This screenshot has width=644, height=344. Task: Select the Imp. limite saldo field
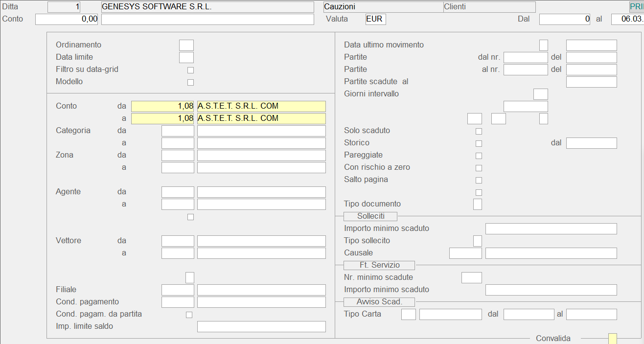click(261, 326)
